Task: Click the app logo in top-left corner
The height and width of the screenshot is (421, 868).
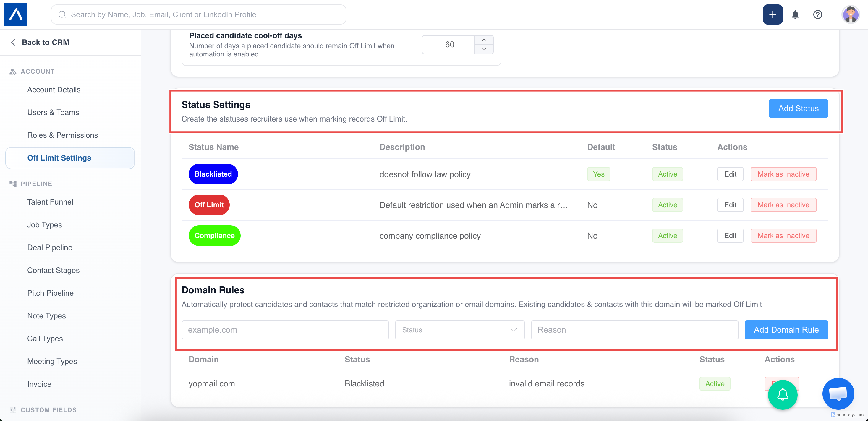Action: [15, 14]
